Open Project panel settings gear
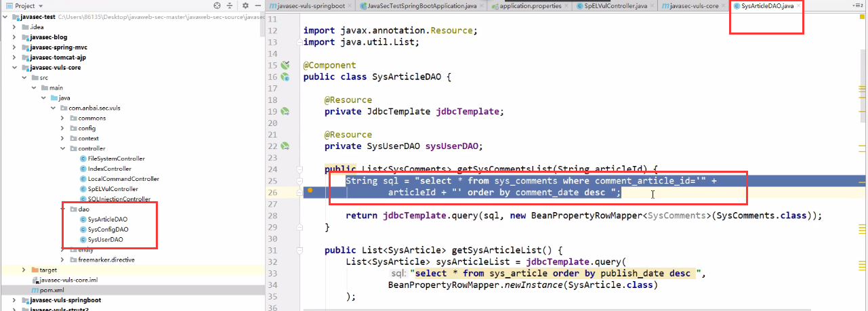Viewport: 868px width, 311px height. pyautogui.click(x=245, y=5)
